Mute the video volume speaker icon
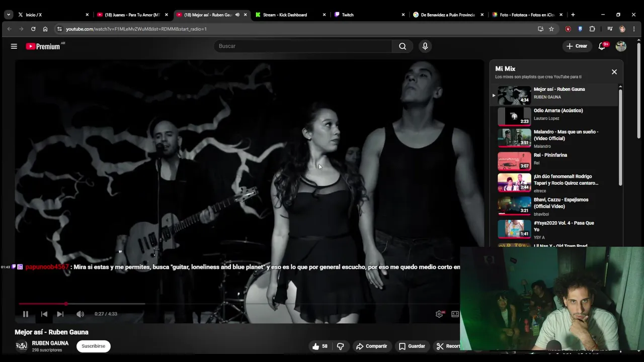Viewport: 644px width, 362px height. pyautogui.click(x=80, y=314)
